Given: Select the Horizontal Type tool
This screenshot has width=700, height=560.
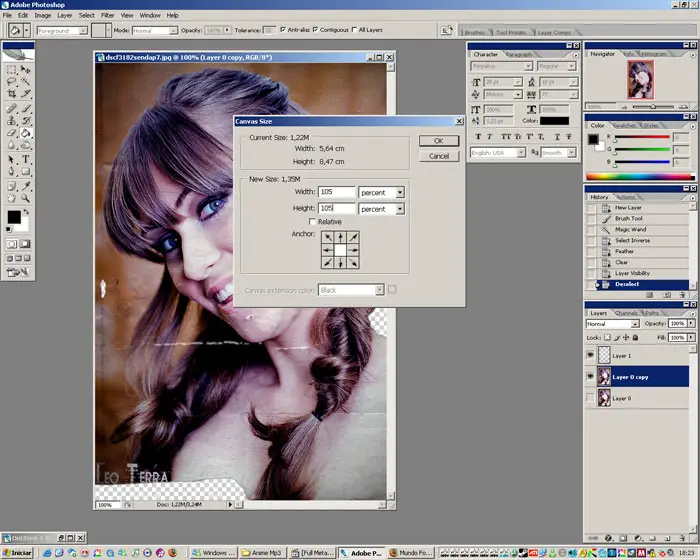Looking at the screenshot, I should (x=26, y=159).
